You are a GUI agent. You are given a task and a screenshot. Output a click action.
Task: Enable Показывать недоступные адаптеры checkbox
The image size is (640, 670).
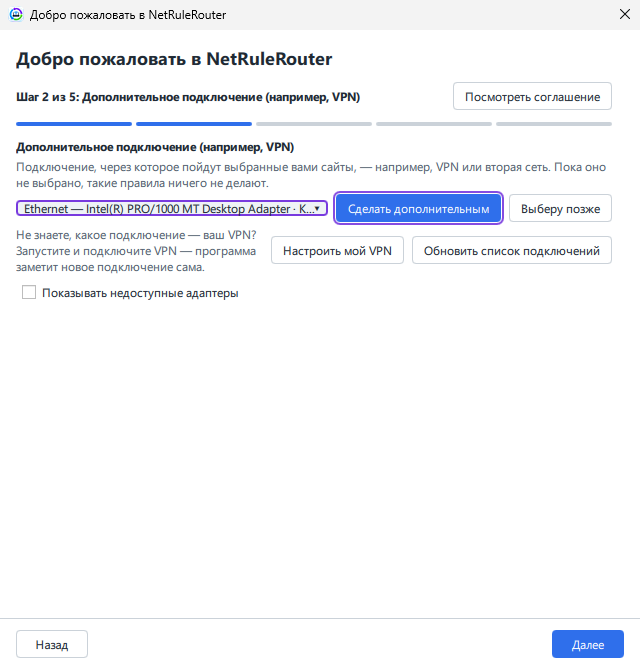(29, 293)
